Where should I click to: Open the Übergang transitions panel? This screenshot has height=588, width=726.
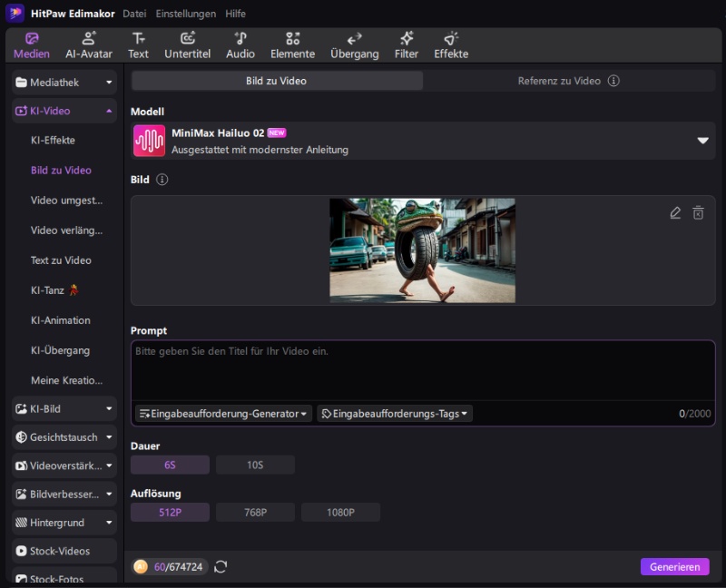[354, 44]
